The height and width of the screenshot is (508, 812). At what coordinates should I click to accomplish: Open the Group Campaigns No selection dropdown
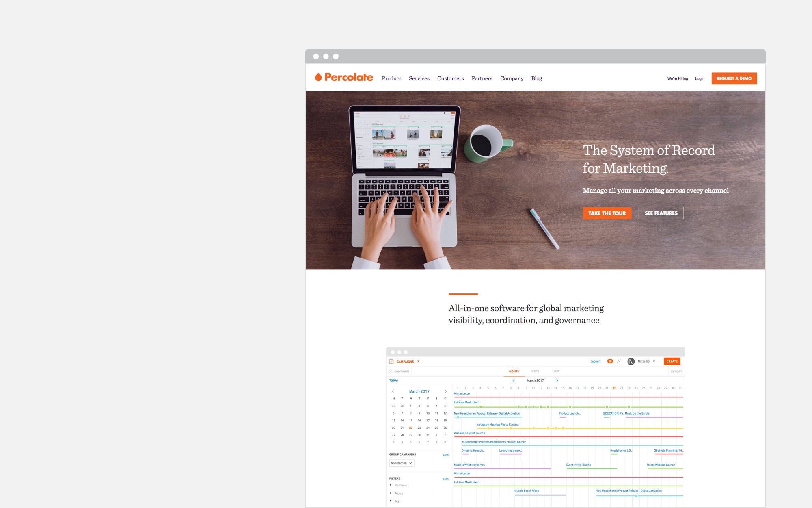(x=402, y=463)
